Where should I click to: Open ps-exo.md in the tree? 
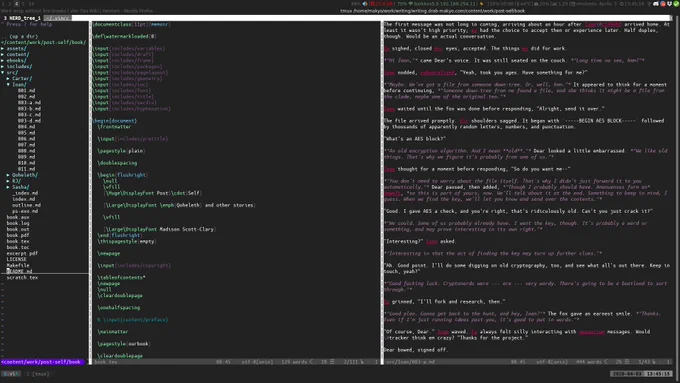point(25,211)
